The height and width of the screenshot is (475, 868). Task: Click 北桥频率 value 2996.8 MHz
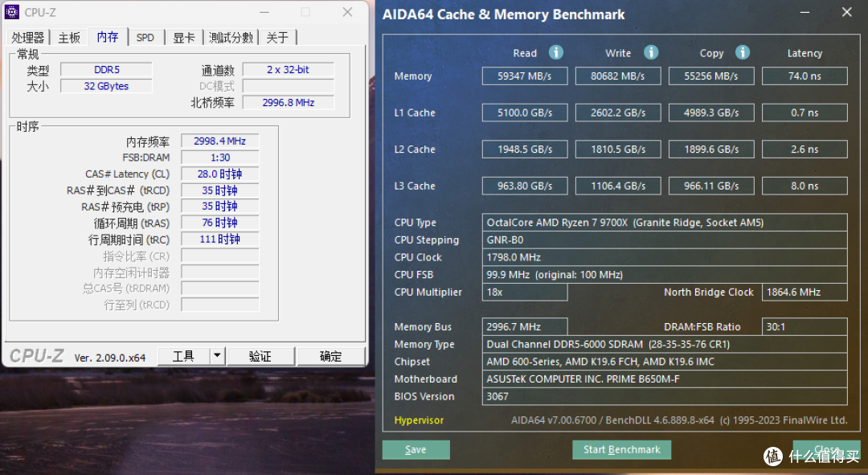pos(289,102)
